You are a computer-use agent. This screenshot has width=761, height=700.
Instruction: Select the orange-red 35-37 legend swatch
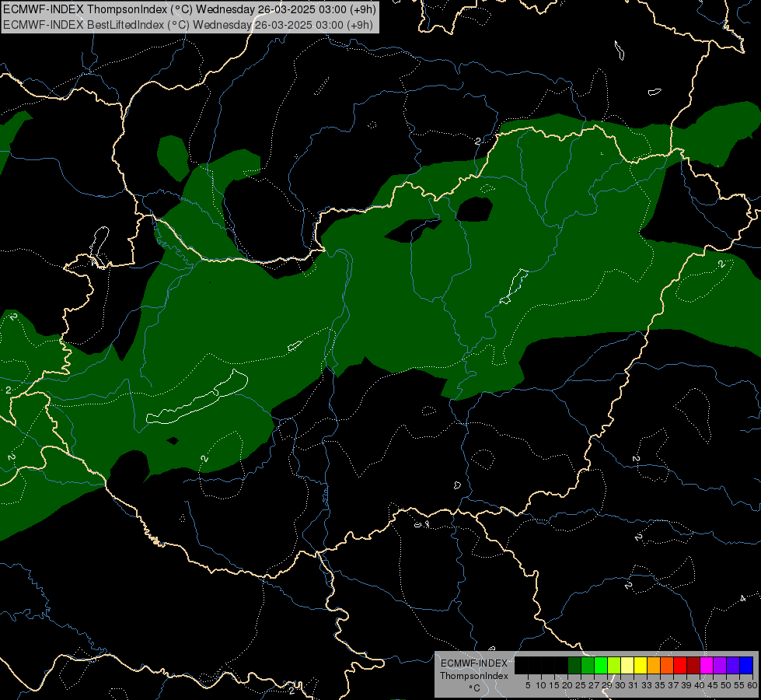point(667,665)
